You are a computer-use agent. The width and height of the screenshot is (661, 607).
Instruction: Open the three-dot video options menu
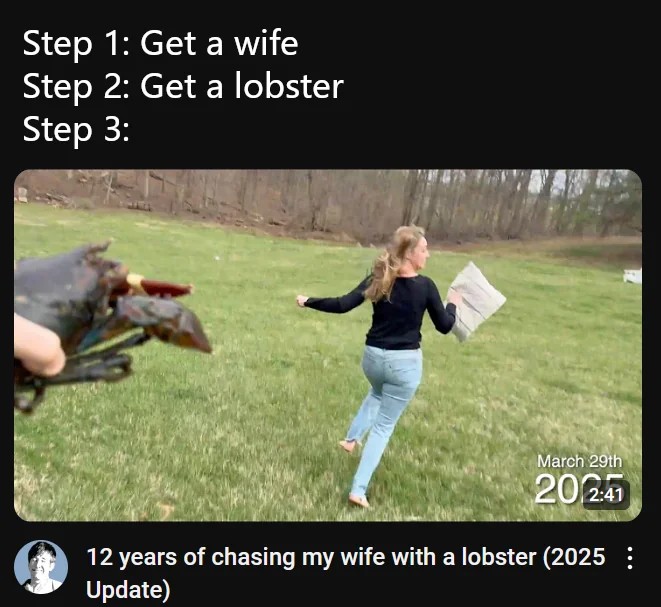click(629, 558)
